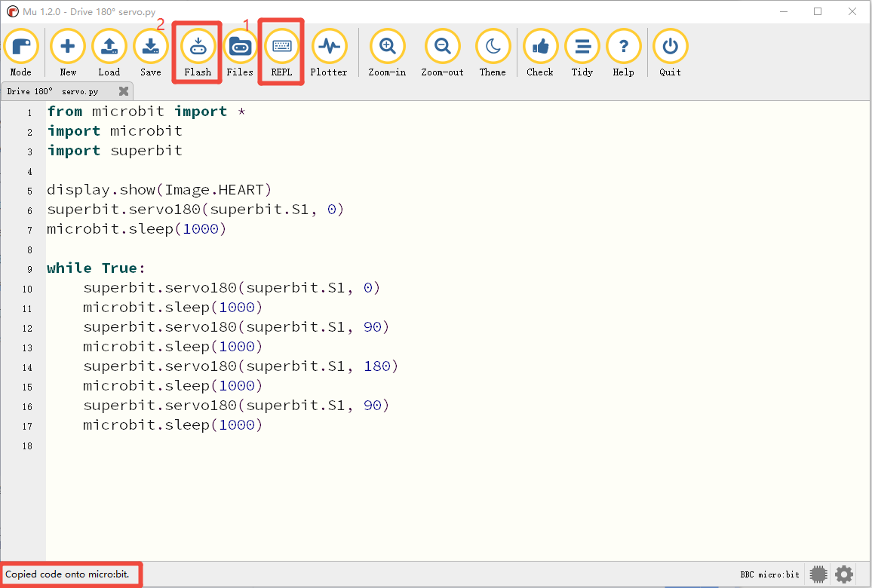Check the code for errors
872x588 pixels.
540,54
